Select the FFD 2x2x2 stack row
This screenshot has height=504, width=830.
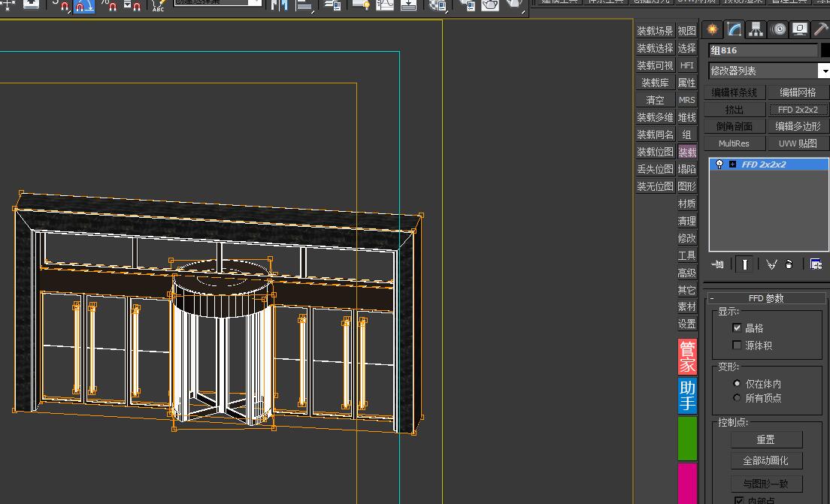(768, 164)
